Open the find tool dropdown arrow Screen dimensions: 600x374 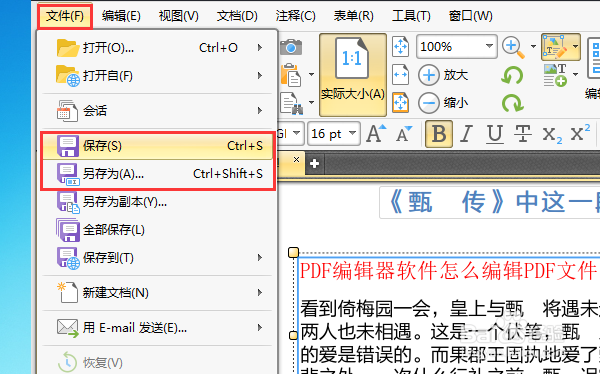(x=311, y=102)
